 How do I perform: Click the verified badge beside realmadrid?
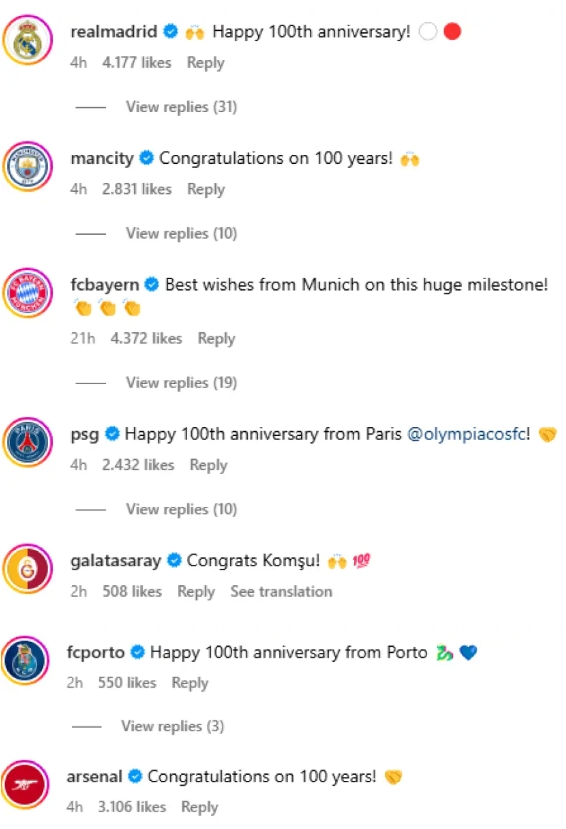point(170,31)
